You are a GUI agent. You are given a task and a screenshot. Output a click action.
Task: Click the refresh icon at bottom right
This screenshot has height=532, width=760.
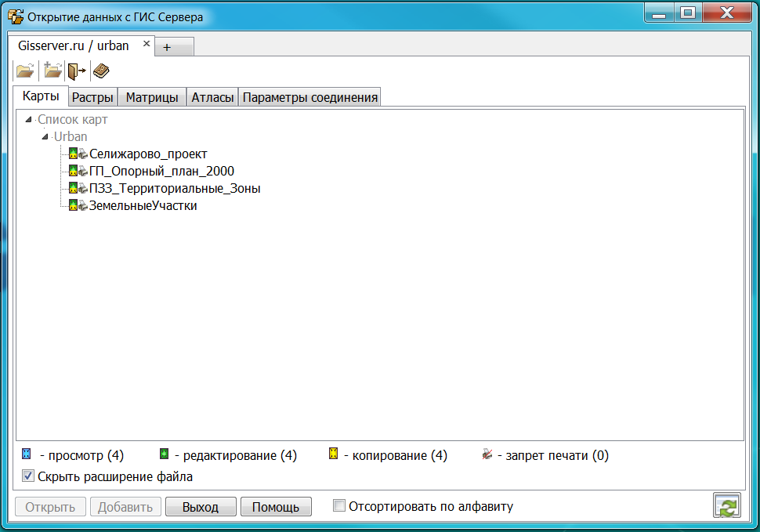click(726, 506)
